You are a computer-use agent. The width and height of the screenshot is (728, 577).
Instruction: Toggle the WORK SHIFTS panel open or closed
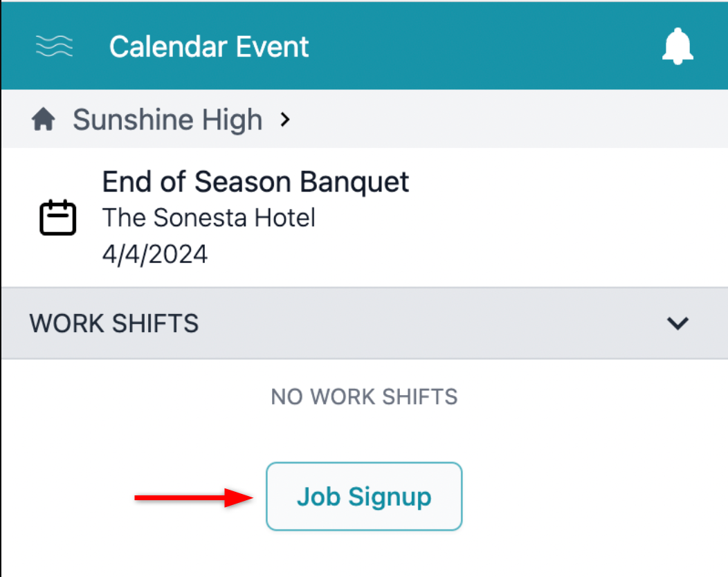(678, 323)
